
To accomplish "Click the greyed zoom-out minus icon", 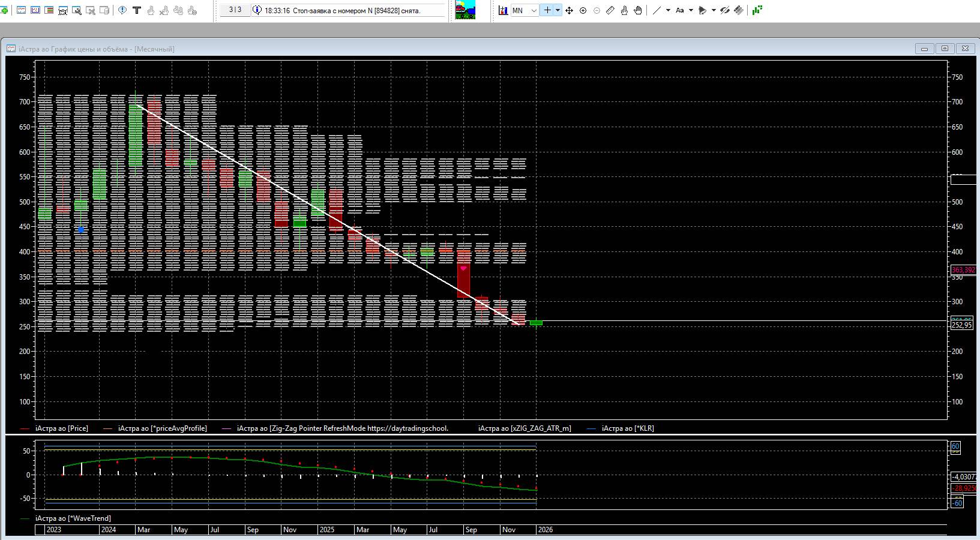I will (x=597, y=10).
